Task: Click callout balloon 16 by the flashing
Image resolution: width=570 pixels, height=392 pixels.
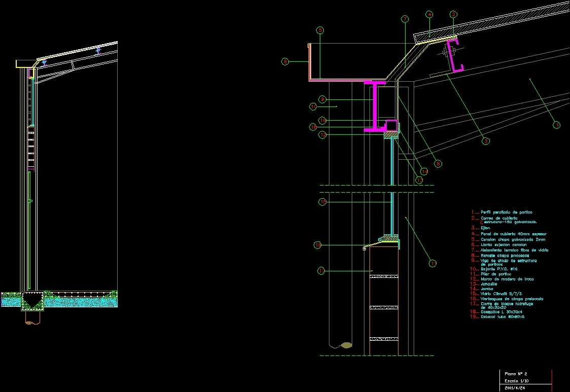Action: point(318,245)
